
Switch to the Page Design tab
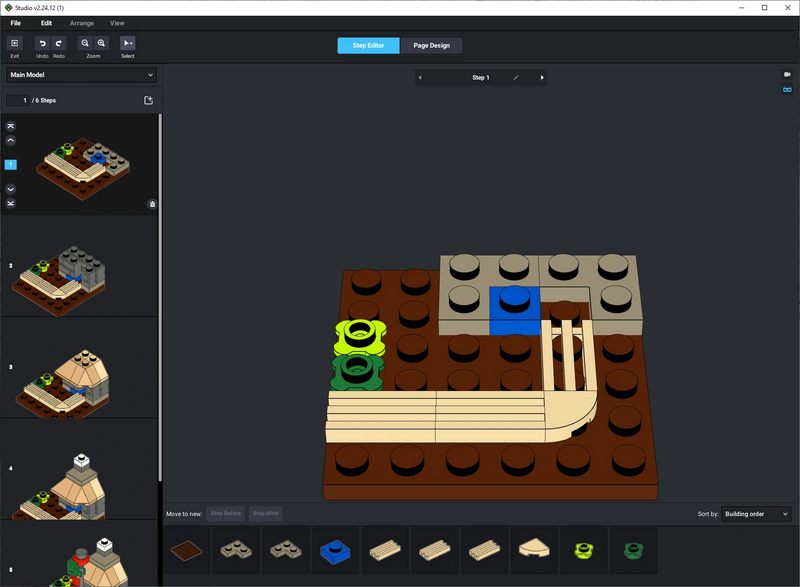[432, 46]
